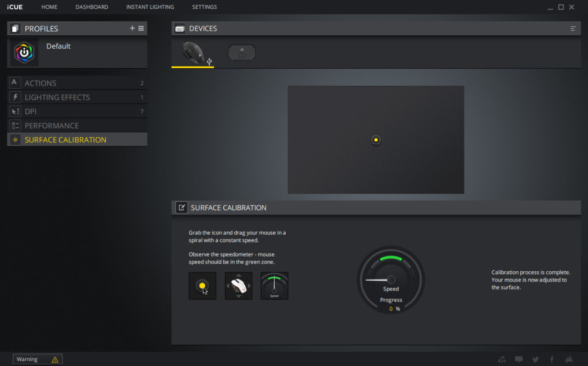Viewport: 588px width, 366px height.
Task: Minimize the iCUE window
Action: coord(550,7)
